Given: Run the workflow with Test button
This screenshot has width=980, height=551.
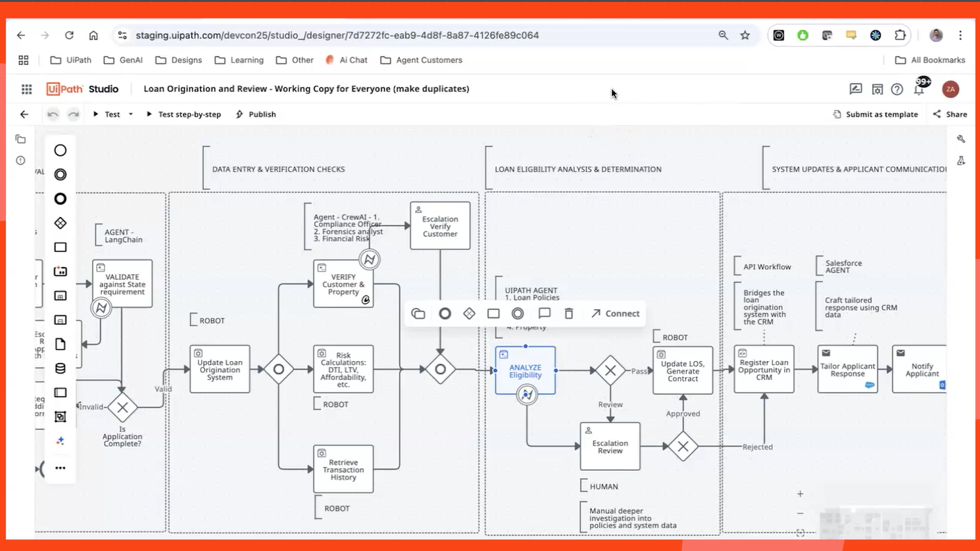Looking at the screenshot, I should pyautogui.click(x=107, y=114).
